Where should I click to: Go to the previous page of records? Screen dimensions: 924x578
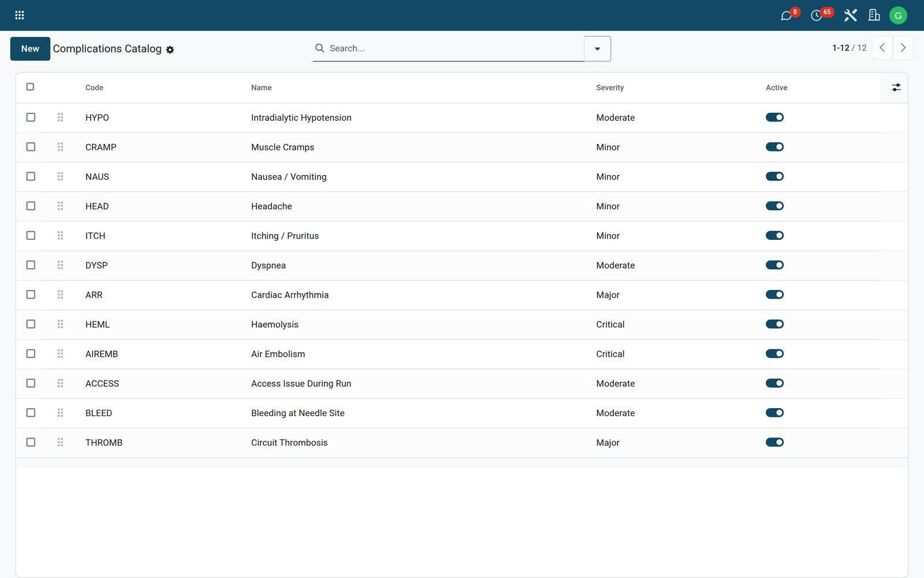coord(882,48)
